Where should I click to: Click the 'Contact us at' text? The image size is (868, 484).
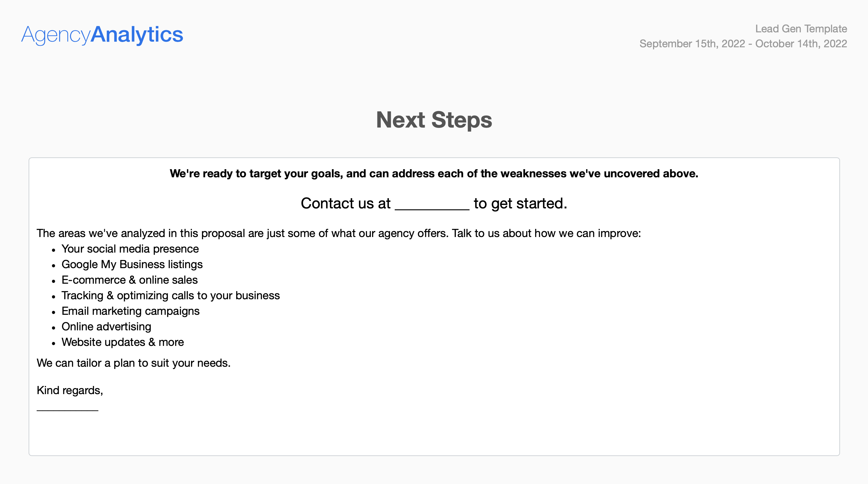[x=345, y=203]
